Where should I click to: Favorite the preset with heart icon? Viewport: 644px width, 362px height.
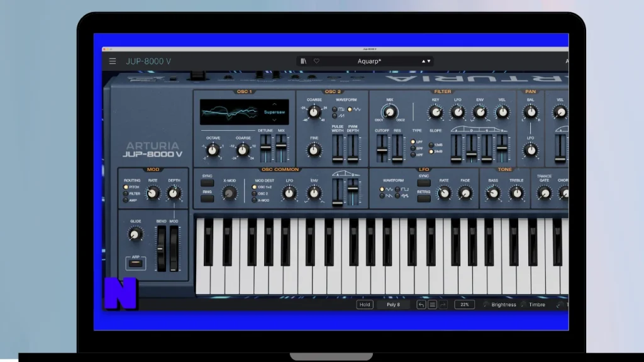[x=317, y=61]
